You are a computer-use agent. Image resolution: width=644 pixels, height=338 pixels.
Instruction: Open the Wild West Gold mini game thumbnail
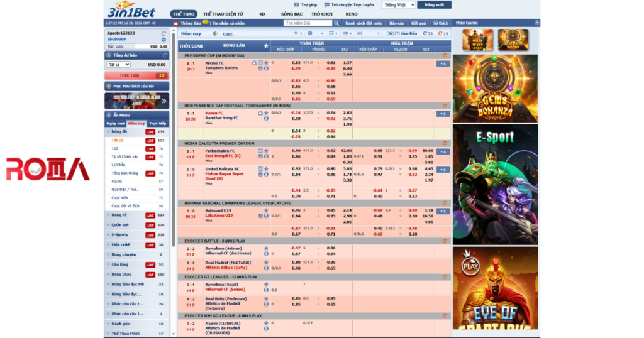(x=477, y=40)
